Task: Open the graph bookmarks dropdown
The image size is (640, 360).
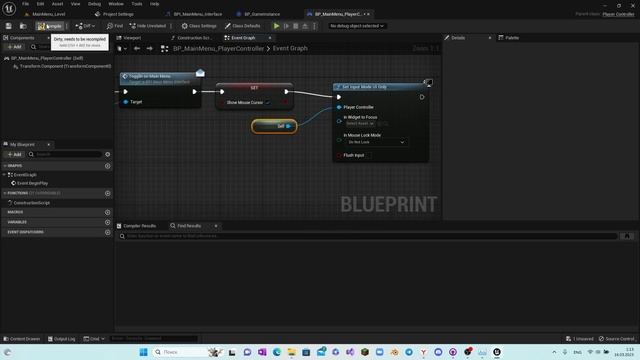Action: point(122,49)
